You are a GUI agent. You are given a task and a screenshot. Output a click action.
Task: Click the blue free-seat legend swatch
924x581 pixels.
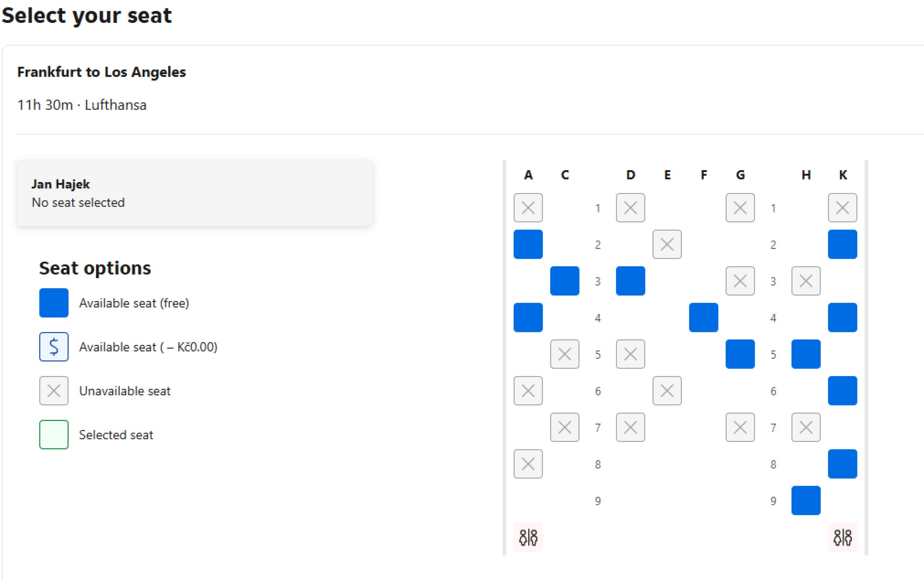click(54, 303)
